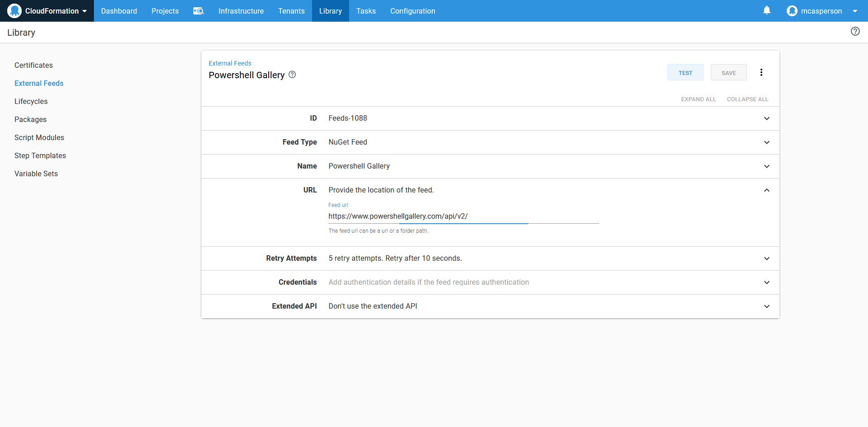Click the Octopus logo icon
The width and height of the screenshot is (868, 427).
(14, 11)
